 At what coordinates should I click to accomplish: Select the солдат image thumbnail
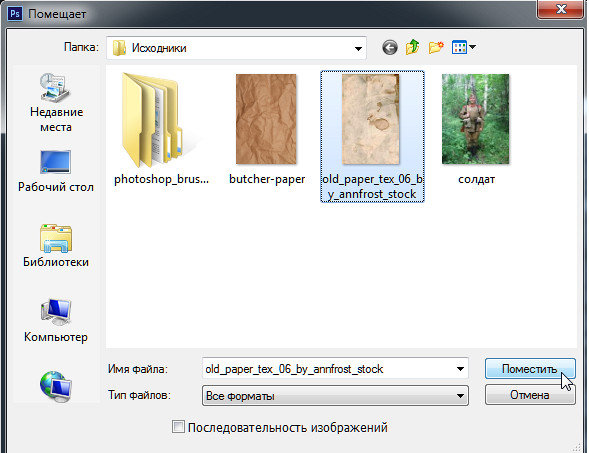coord(476,129)
